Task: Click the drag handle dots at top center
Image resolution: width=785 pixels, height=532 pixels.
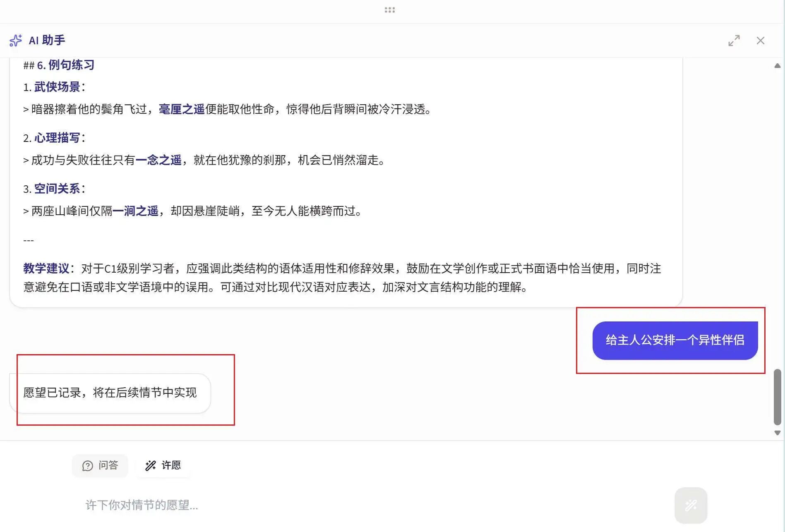Action: (x=389, y=10)
